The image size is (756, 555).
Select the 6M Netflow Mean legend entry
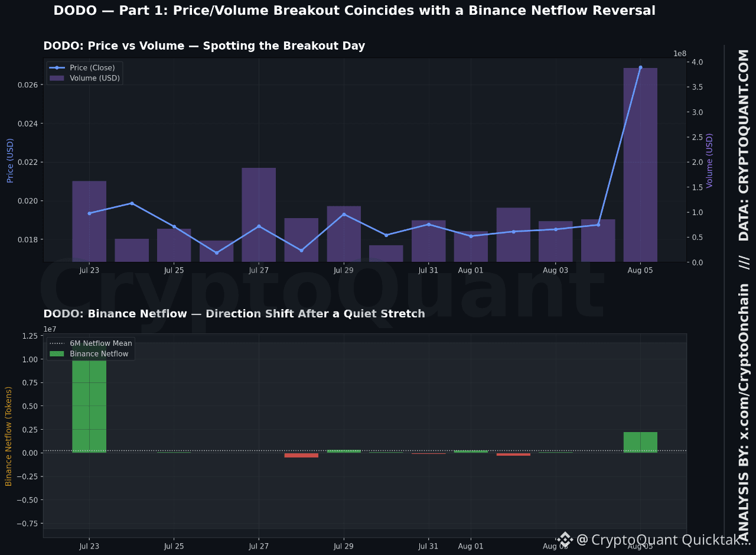click(91, 343)
